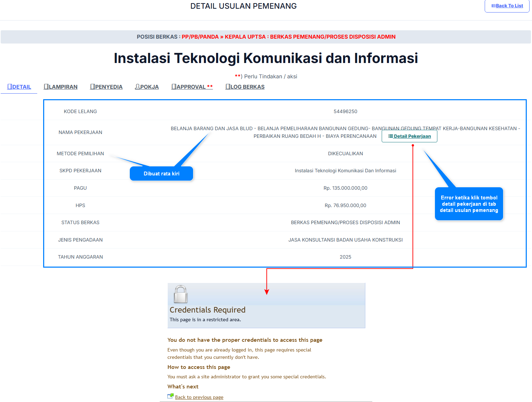Viewport: 532px width, 402px height.
Task: Click the POSISI BERKAS status banner text
Action: (x=266, y=37)
